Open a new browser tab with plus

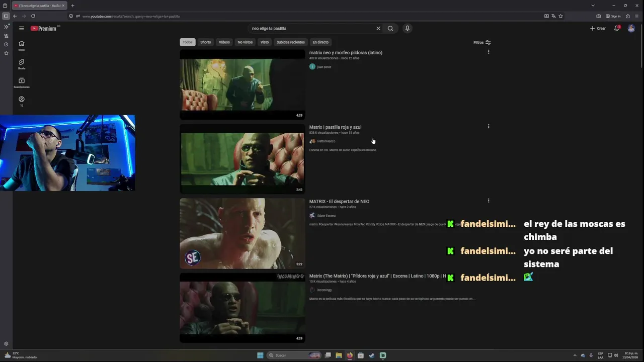point(72,6)
